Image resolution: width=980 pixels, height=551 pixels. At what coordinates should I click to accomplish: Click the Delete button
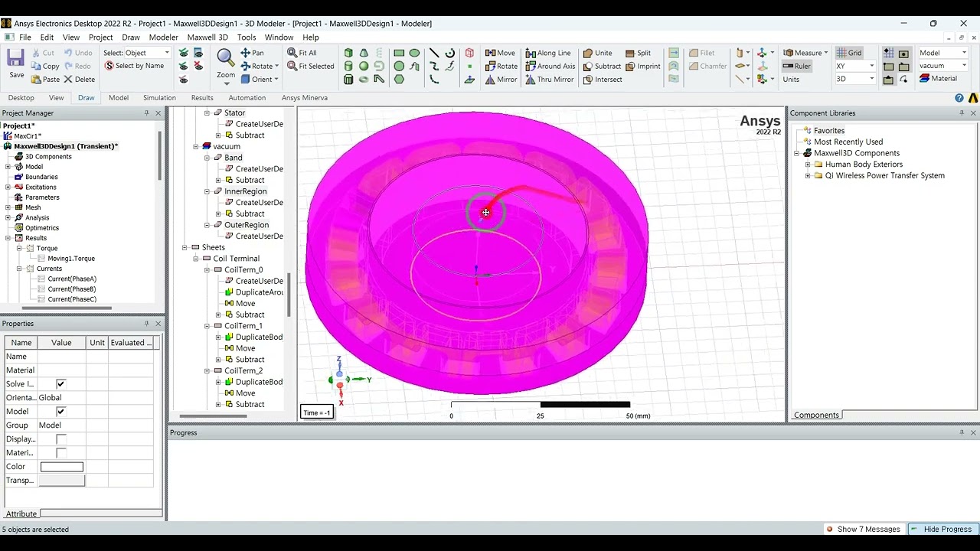tap(80, 80)
